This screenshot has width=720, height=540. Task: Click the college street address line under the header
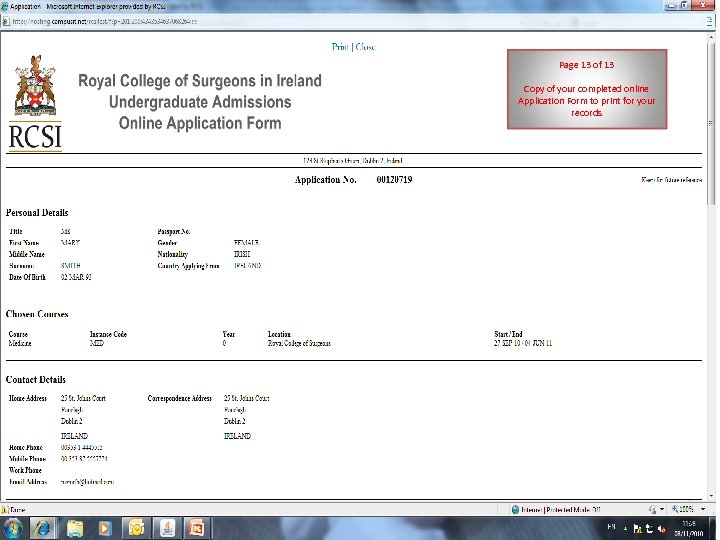coord(353,161)
